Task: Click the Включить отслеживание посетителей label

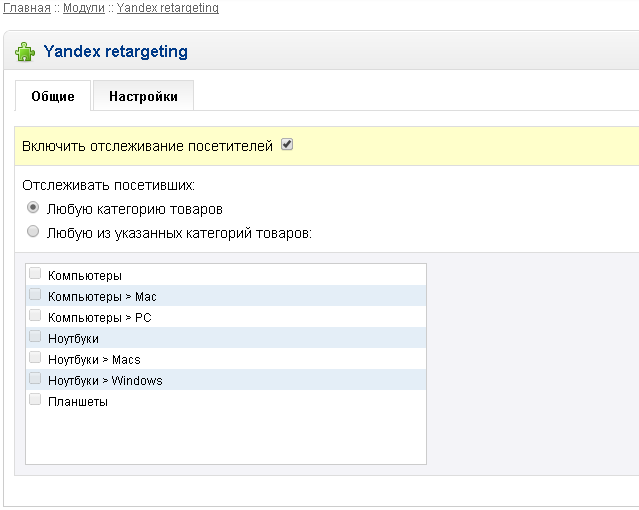Action: (x=147, y=146)
